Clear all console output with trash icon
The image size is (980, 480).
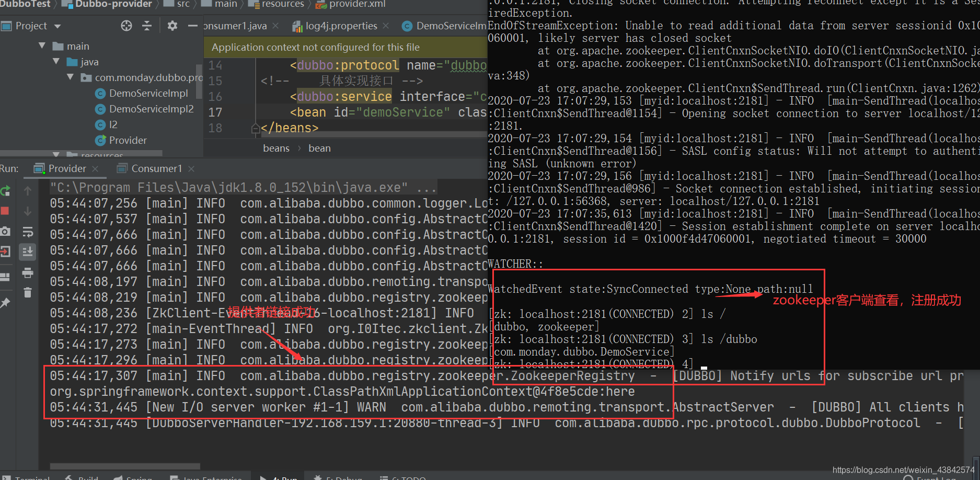coord(28,293)
